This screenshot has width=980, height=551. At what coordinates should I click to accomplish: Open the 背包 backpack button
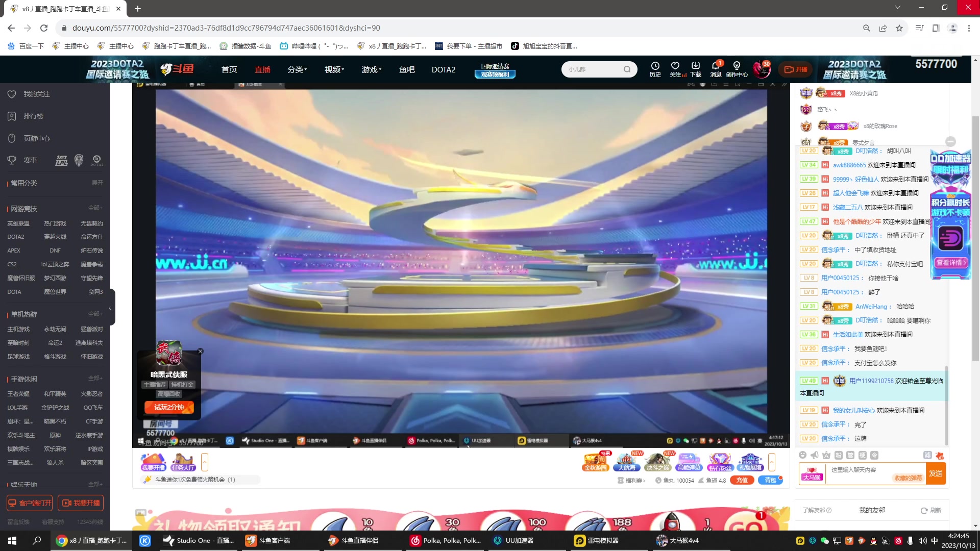point(770,480)
